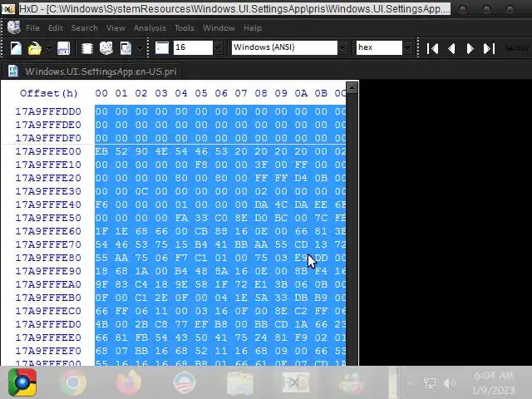Expand the hex combo box arrow

[407, 48]
